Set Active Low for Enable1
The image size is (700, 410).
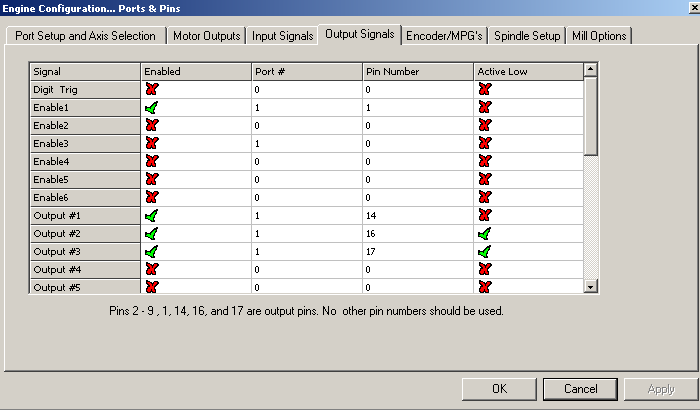pos(485,107)
